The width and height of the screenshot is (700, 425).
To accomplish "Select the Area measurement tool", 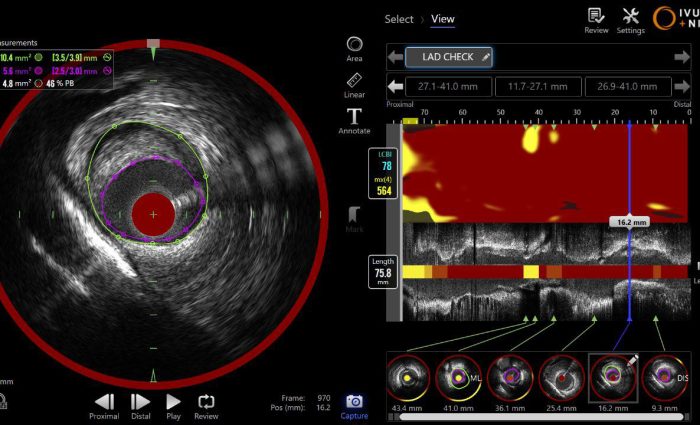I will (x=354, y=48).
